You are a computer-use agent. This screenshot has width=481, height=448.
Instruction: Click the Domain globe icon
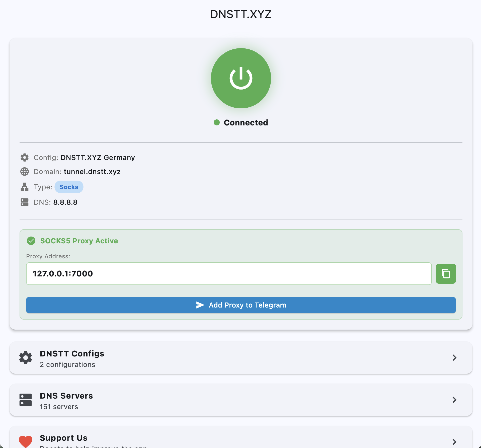(25, 172)
